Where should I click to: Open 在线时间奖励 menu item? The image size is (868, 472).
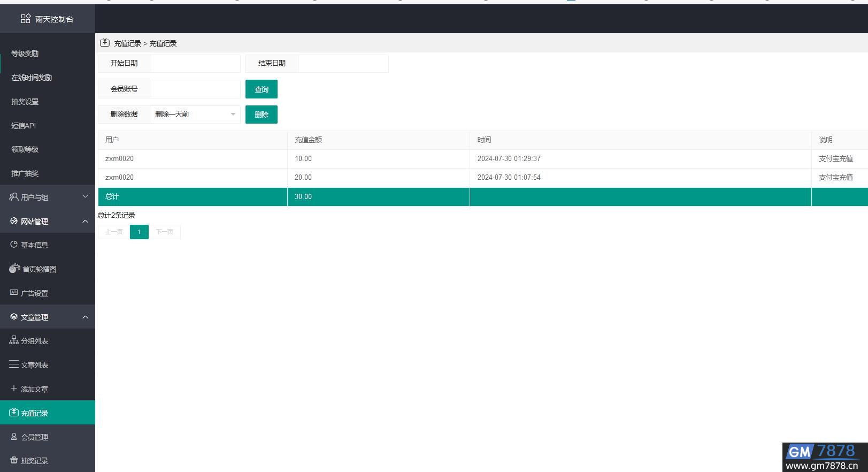[x=32, y=78]
